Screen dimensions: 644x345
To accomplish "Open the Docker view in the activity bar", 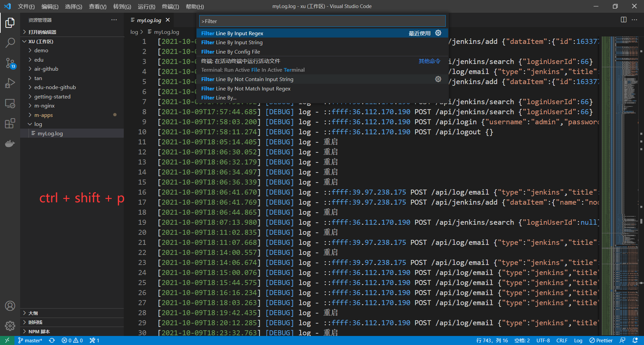I will click(10, 143).
